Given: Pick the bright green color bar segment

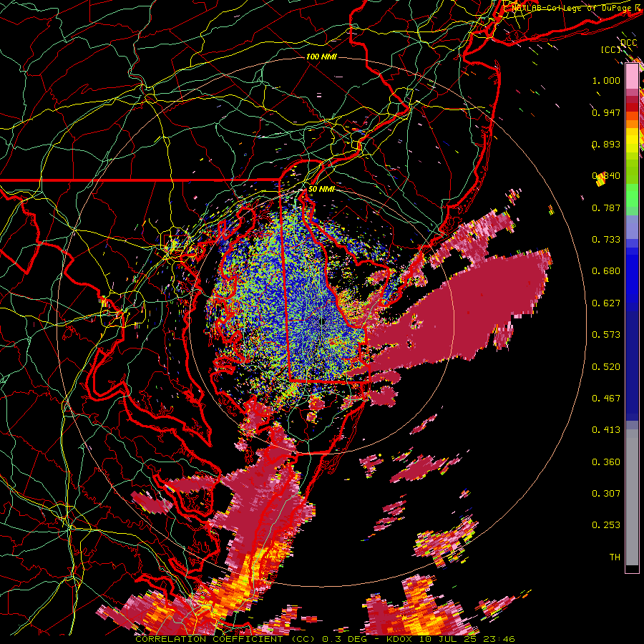Looking at the screenshot, I should click(x=632, y=195).
